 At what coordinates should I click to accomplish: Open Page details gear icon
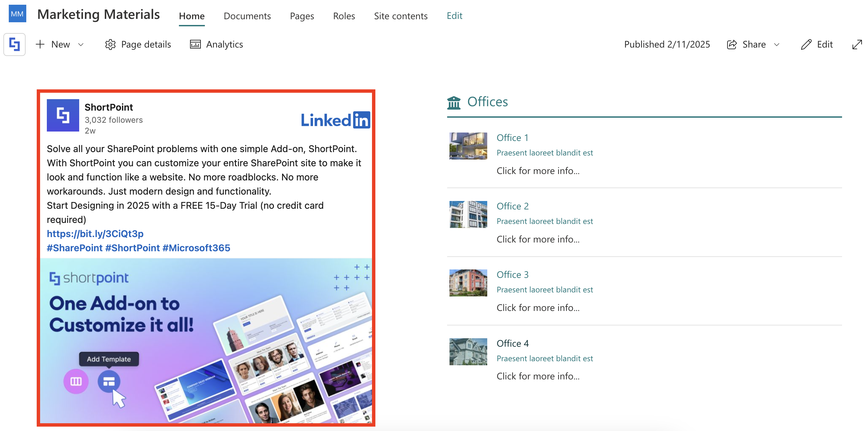[110, 45]
